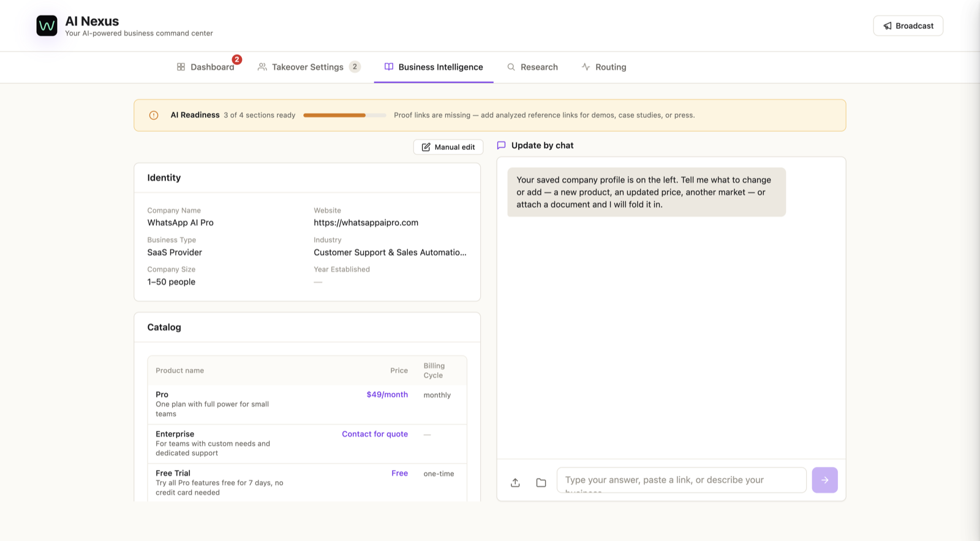Open the Research tab

[x=532, y=67]
